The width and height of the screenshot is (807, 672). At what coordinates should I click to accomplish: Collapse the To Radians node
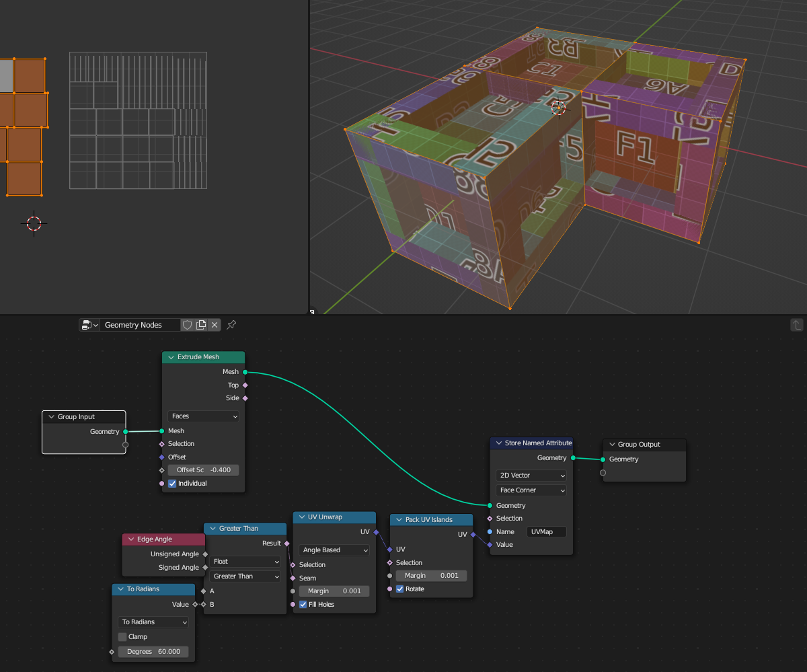pos(121,589)
